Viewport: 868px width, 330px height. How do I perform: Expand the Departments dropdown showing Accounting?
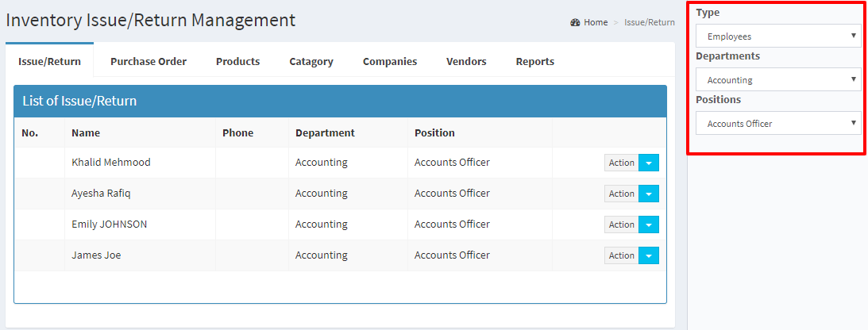pyautogui.click(x=778, y=79)
